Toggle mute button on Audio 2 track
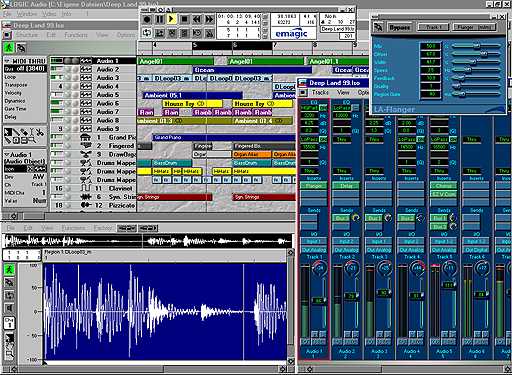This screenshot has height=375, width=512. point(68,69)
